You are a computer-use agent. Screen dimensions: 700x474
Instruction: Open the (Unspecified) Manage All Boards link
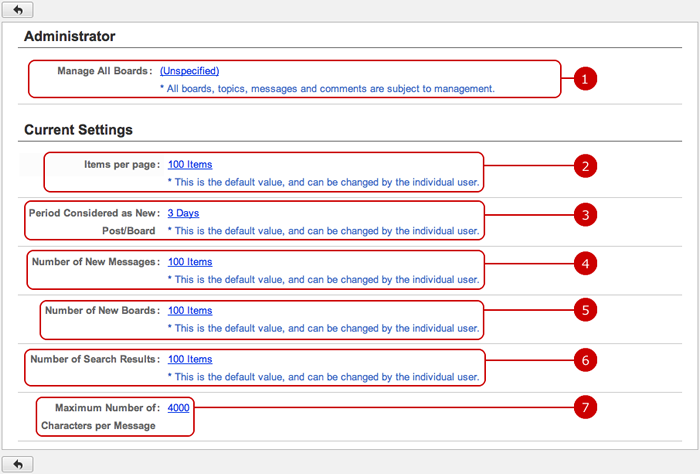189,71
